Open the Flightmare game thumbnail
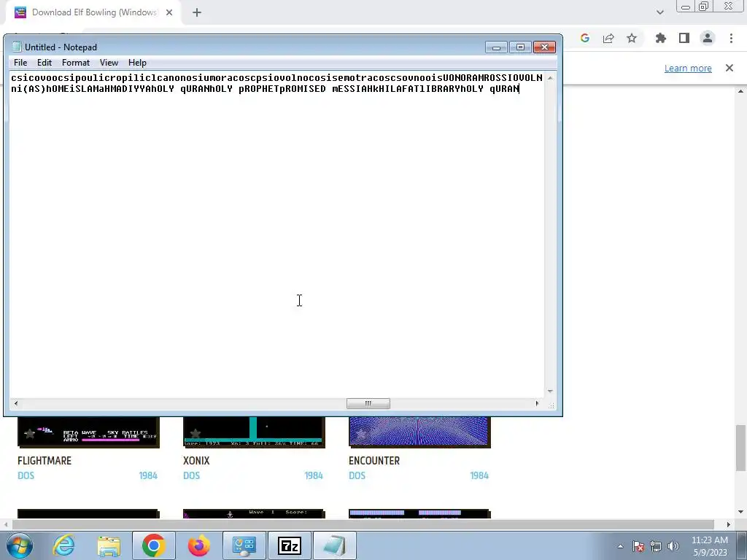 (88, 432)
